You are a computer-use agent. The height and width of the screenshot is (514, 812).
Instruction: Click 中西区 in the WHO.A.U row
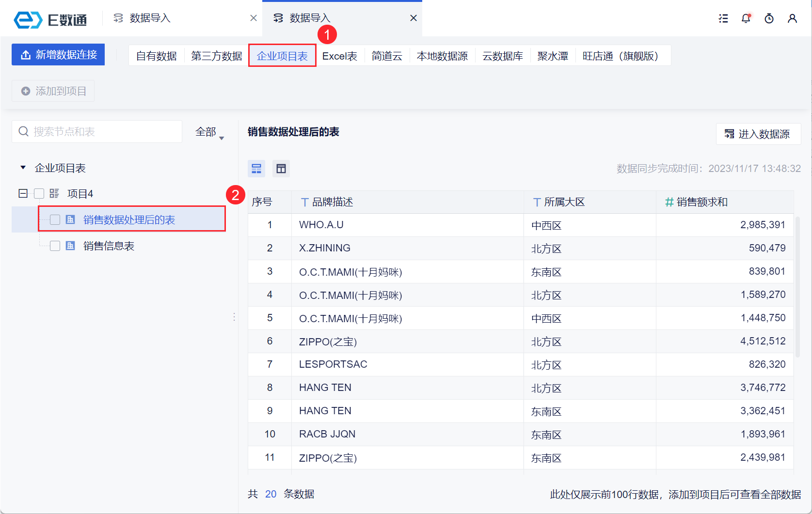(x=546, y=225)
